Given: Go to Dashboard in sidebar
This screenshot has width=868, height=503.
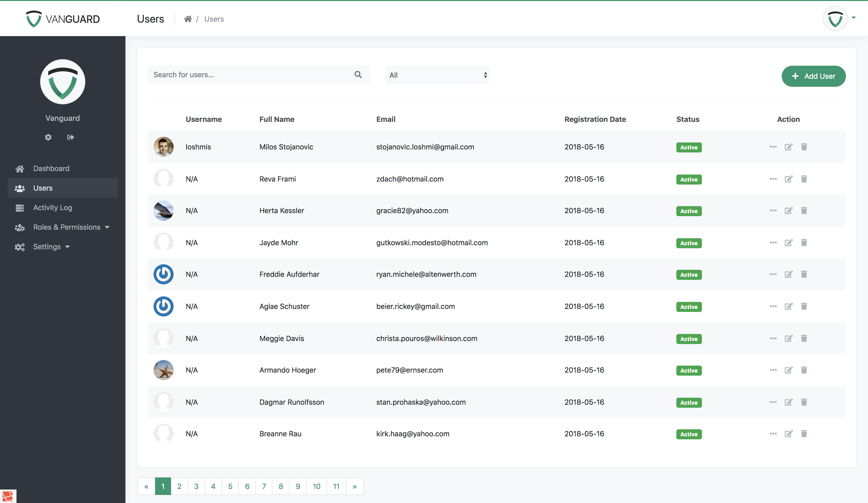Looking at the screenshot, I should 51,168.
